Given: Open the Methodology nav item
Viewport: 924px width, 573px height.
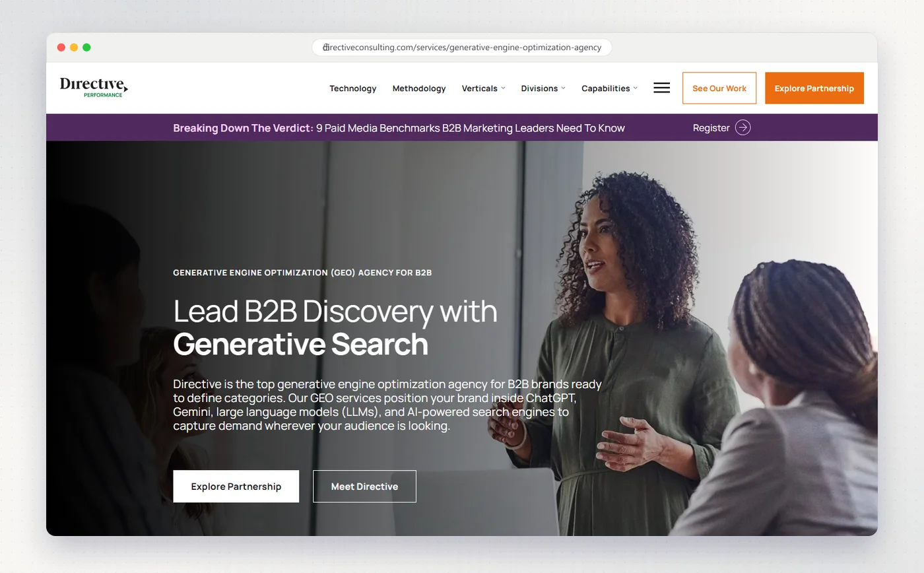Looking at the screenshot, I should (419, 88).
